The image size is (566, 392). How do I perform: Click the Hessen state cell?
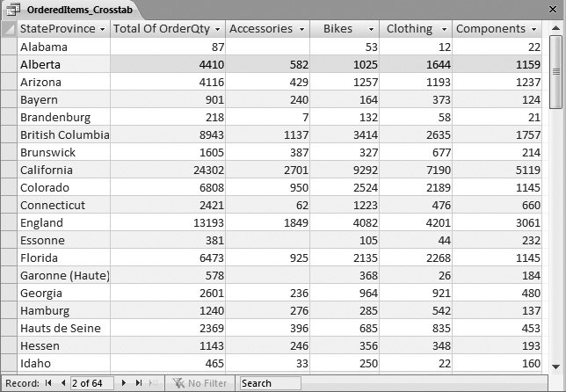[x=63, y=345]
